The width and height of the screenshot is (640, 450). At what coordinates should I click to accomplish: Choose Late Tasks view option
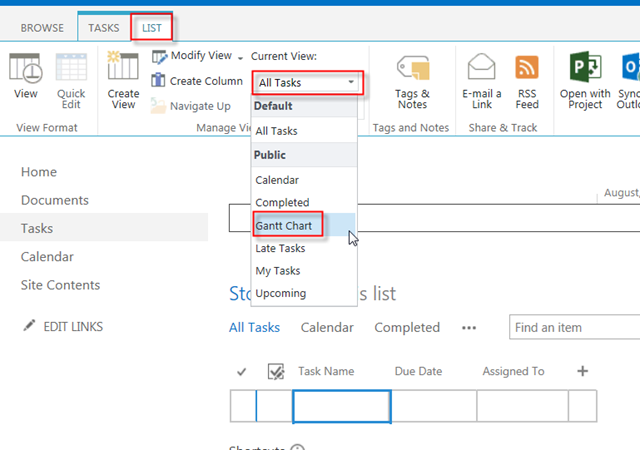(x=280, y=248)
